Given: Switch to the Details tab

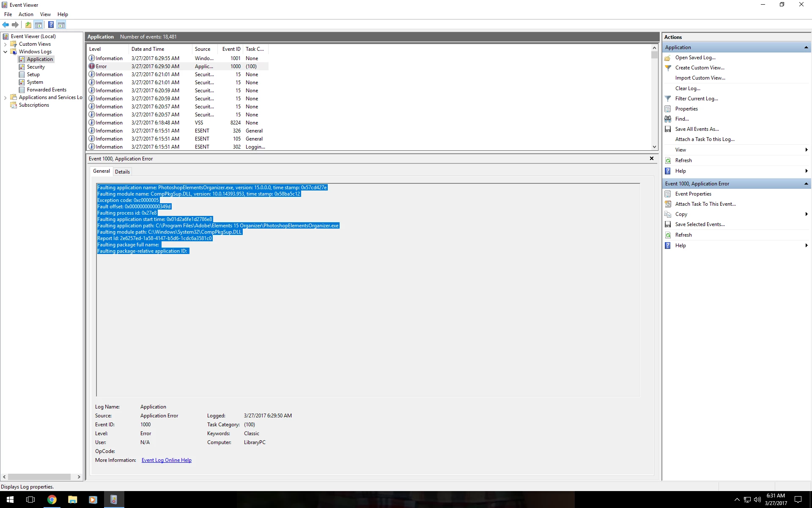Looking at the screenshot, I should [122, 171].
